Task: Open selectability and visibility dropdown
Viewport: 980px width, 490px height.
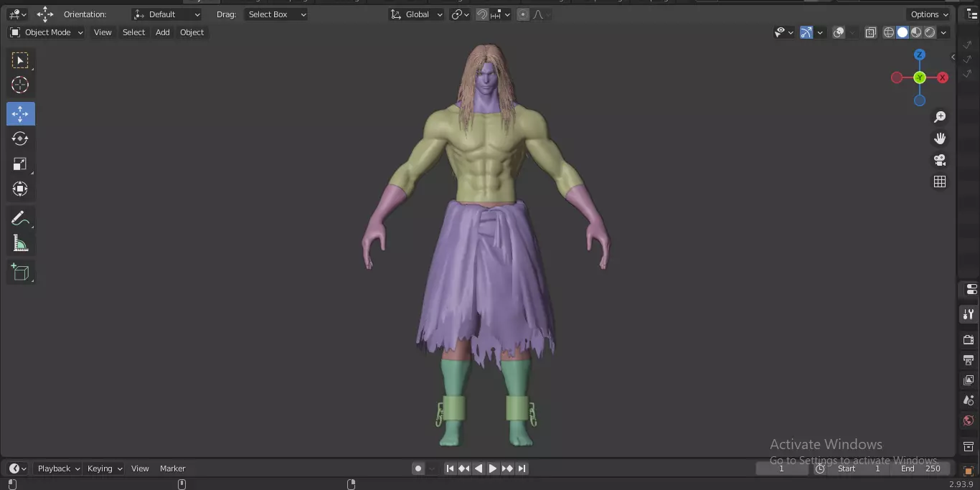Action: tap(784, 32)
